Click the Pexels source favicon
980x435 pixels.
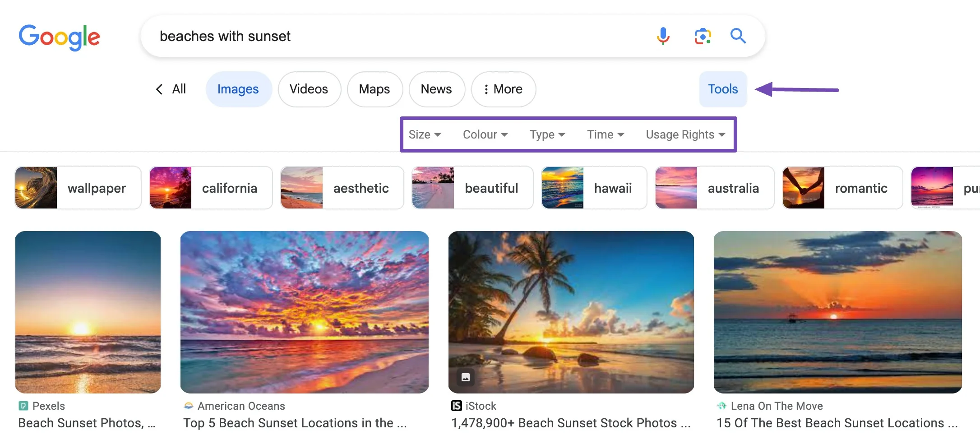click(x=23, y=406)
